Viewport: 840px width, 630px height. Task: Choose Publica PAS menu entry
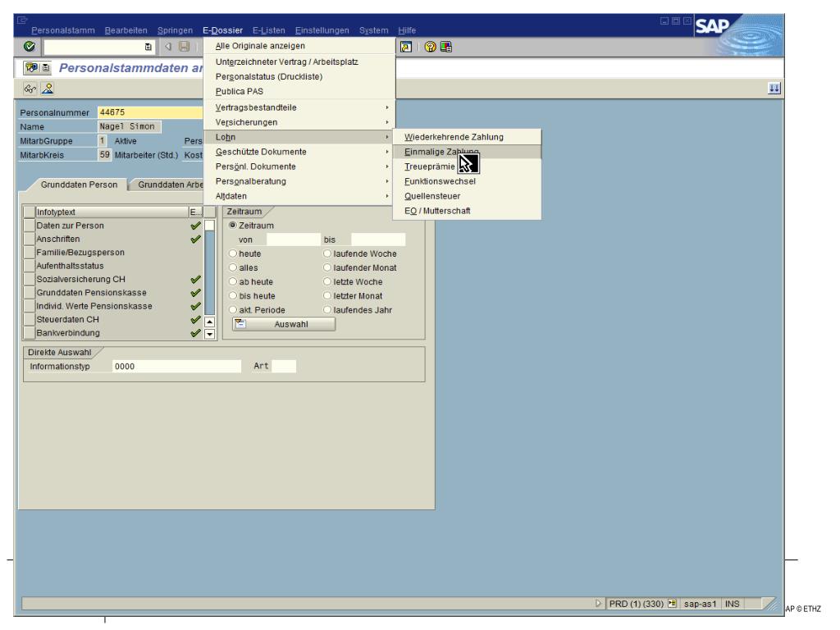[299, 91]
